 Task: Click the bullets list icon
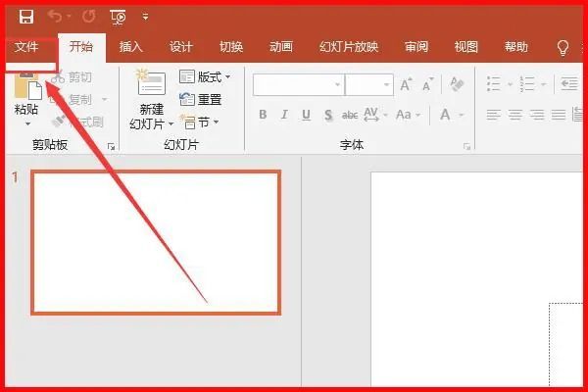pos(494,83)
